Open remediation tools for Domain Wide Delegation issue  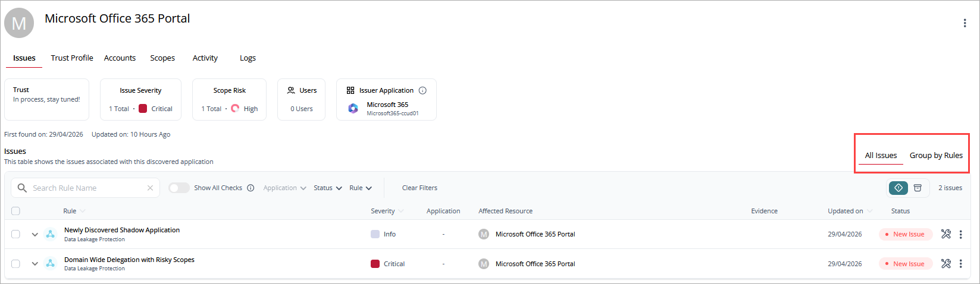point(946,264)
